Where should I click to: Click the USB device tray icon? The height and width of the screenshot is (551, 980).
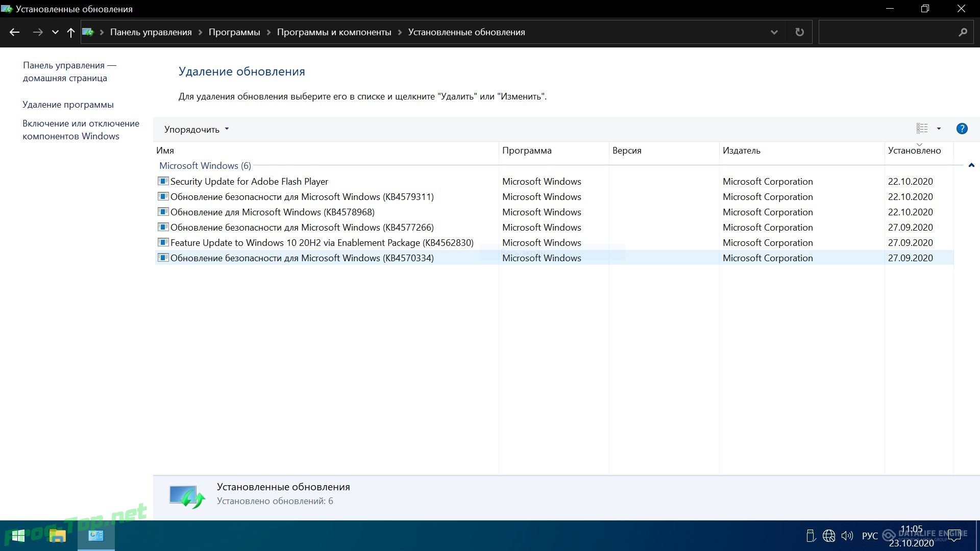tap(811, 536)
